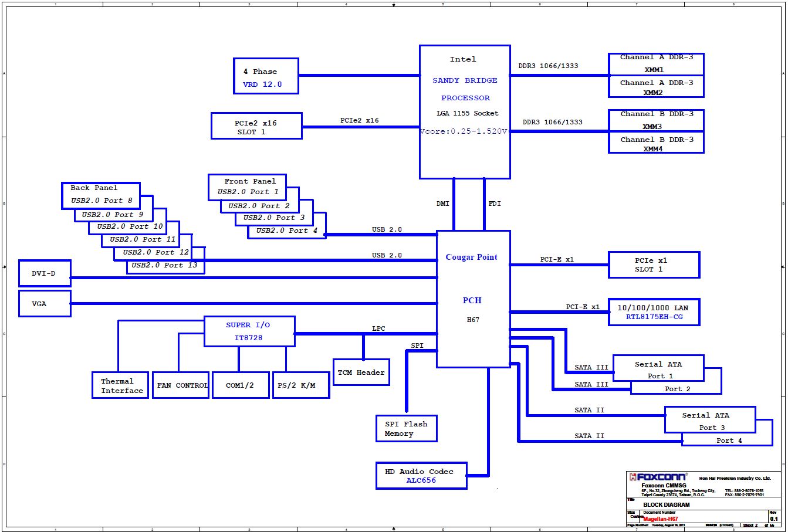Image resolution: width=788 pixels, height=532 pixels.
Task: Click the PCIe2 x16 SLOT 1 block
Action: pos(256,126)
